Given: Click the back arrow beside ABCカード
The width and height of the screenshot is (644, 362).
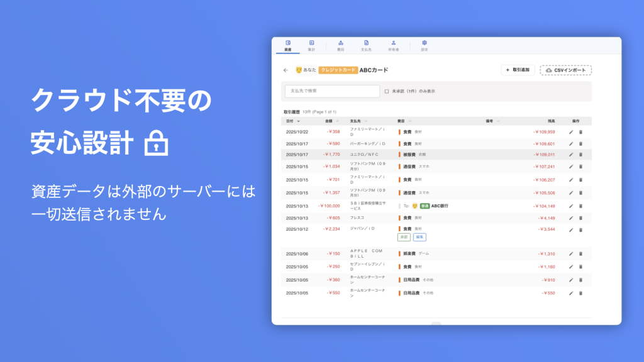Looking at the screenshot, I should tap(286, 70).
